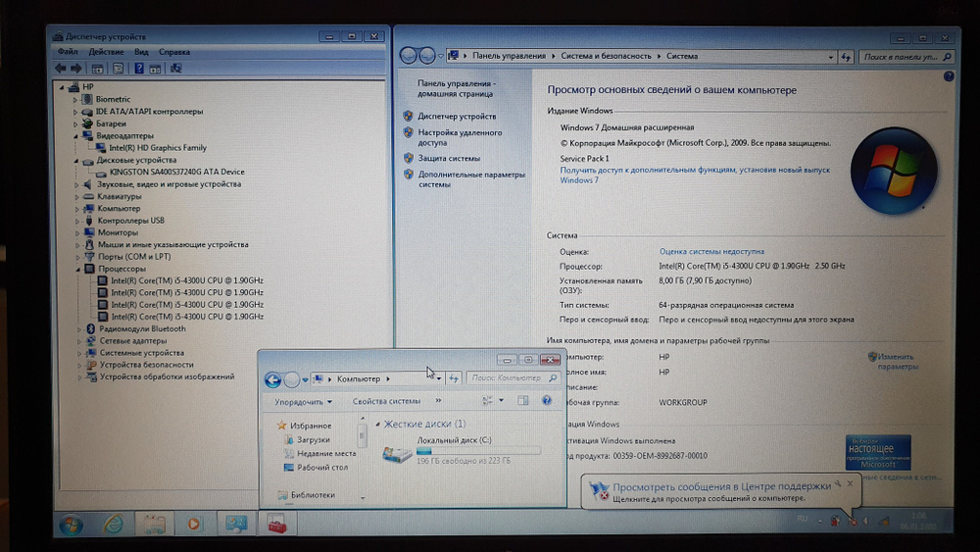
Task: Show hidden tray icons arrow
Action: 820,521
